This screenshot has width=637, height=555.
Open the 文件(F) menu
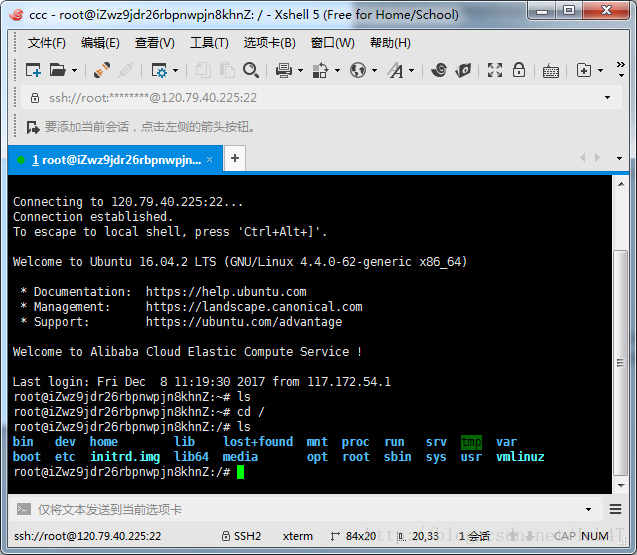46,43
